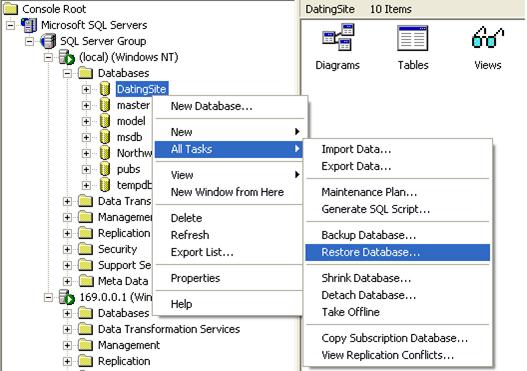Choose Delete from the context menu
Screen dimensions: 527x371
tap(229, 218)
